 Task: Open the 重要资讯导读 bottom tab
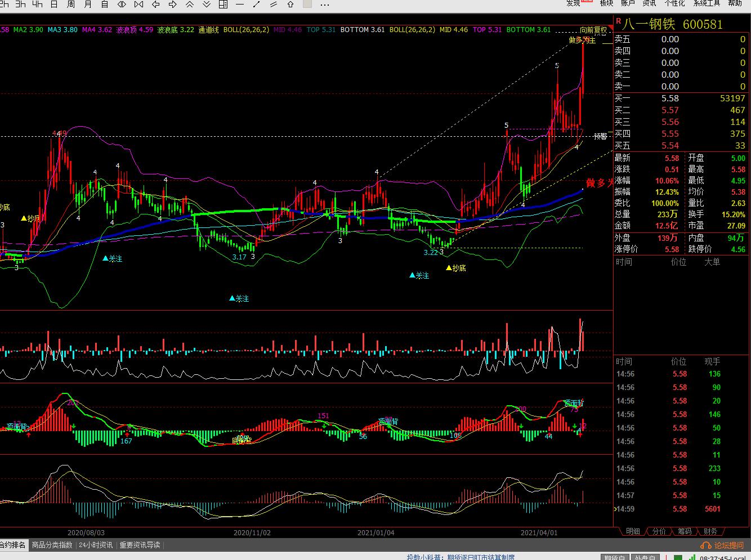[140, 545]
